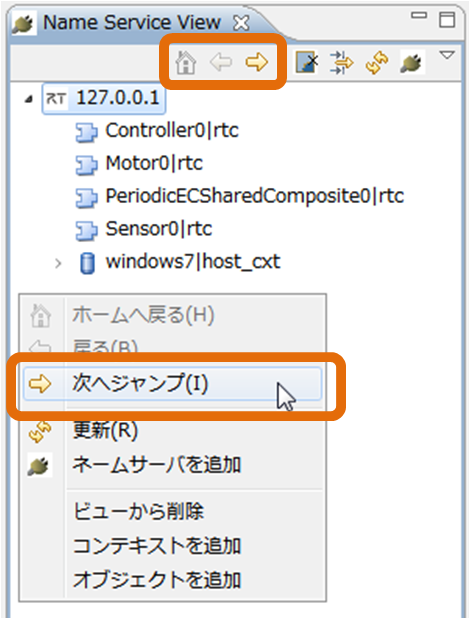Image resolution: width=470 pixels, height=619 pixels.
Task: Click the delete-from-view toolbar icon
Action: click(307, 62)
